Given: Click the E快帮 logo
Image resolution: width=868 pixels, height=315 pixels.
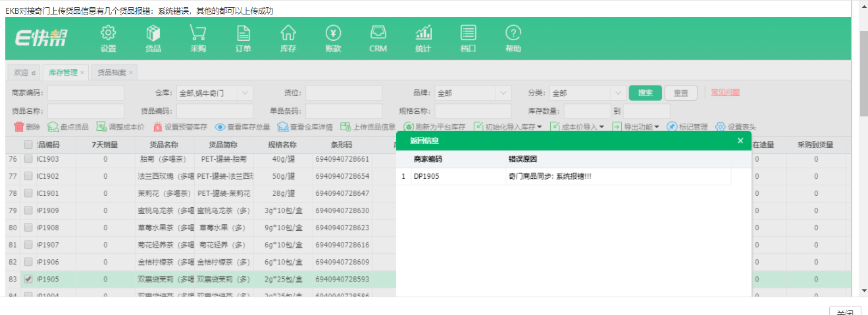Looking at the screenshot, I should coord(41,39).
